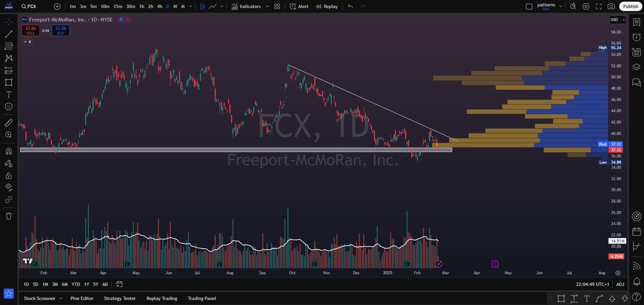Click the Publish button
Image resolution: width=644 pixels, height=305 pixels.
point(630,6)
